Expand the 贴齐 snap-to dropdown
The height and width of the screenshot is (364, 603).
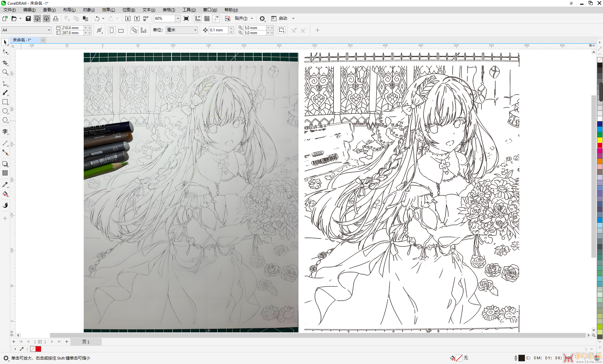252,19
